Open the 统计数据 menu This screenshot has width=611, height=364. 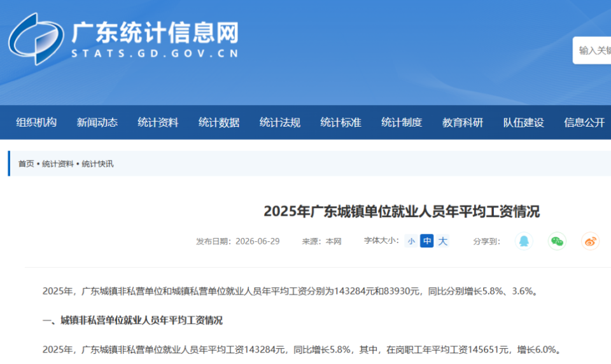pyautogui.click(x=219, y=122)
